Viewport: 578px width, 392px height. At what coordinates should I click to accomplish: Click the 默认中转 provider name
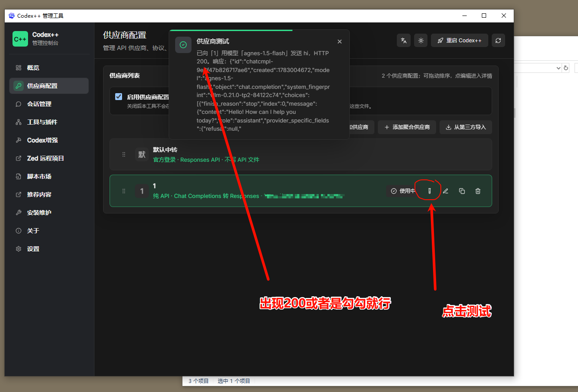(165, 150)
